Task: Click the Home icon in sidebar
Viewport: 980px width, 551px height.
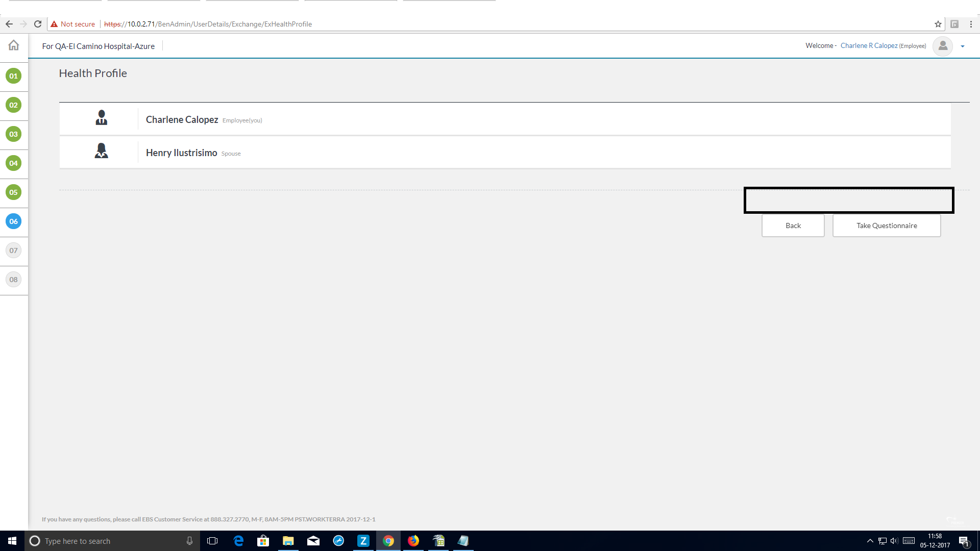Action: 14,45
